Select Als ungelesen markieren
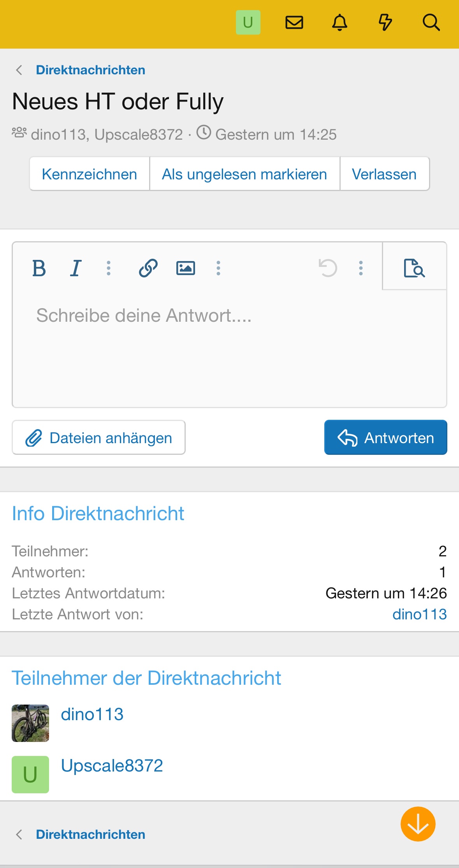Viewport: 459px width, 868px height. click(x=244, y=174)
